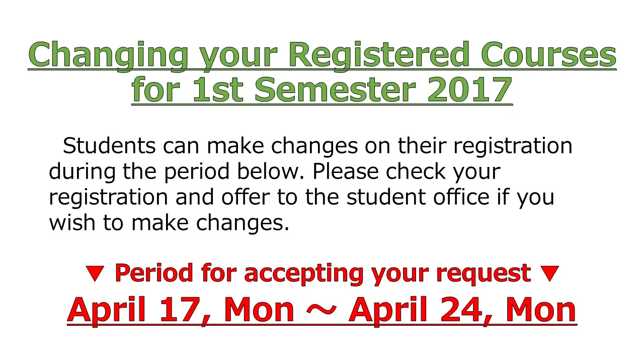Click the word "Students" starting the paragraph
The width and height of the screenshot is (644, 362).
[x=109, y=146]
